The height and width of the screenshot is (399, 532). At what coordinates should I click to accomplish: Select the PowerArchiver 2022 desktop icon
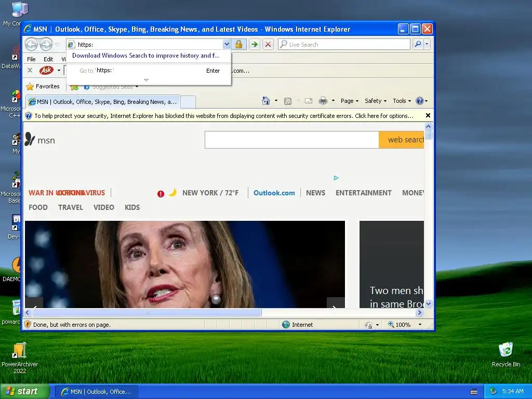[20, 358]
